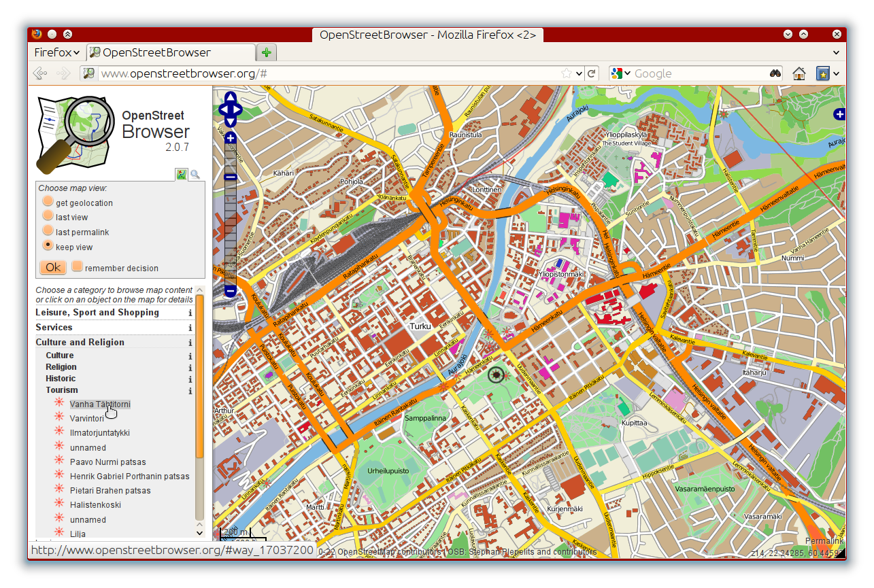Image resolution: width=874 pixels, height=588 pixels.
Task: Open Pietari Brahen patsas entry
Action: [x=110, y=491]
